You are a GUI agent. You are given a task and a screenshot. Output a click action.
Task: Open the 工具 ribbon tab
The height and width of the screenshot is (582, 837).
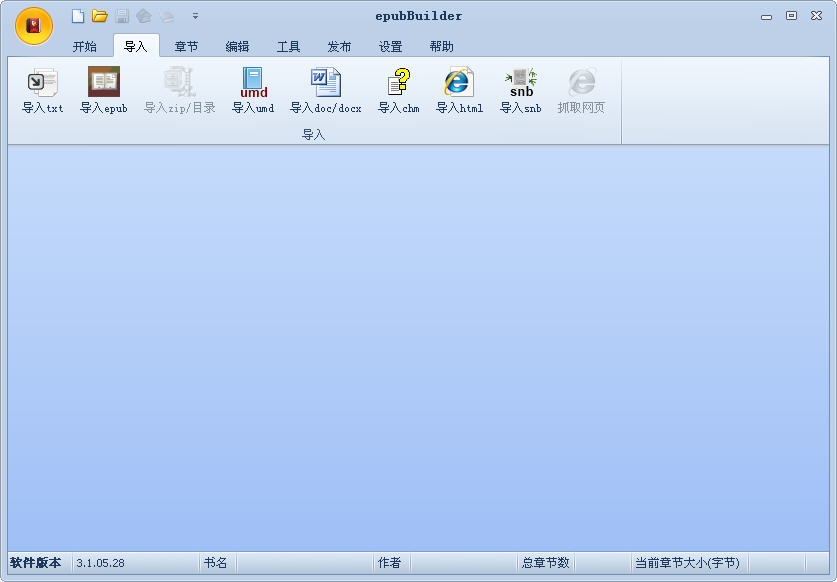[288, 45]
